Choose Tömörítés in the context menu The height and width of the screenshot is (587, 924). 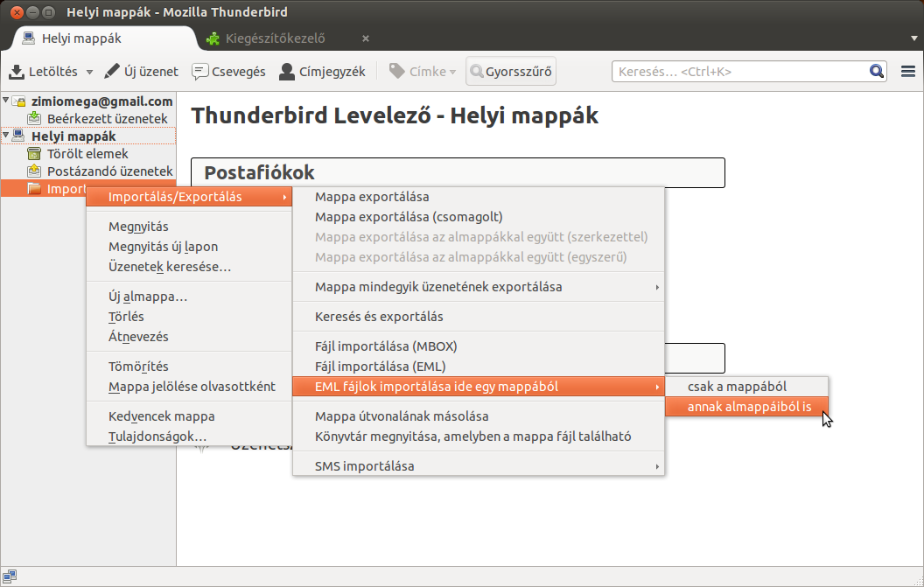[x=189, y=366]
